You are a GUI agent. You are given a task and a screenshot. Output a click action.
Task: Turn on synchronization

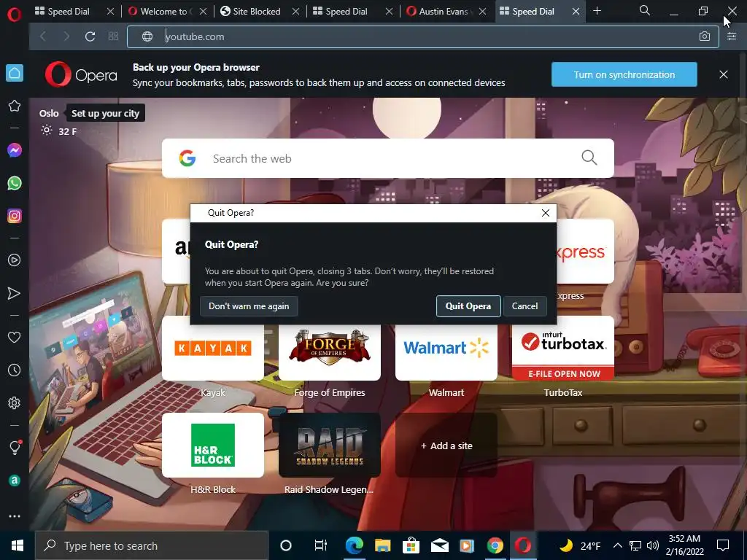(624, 74)
